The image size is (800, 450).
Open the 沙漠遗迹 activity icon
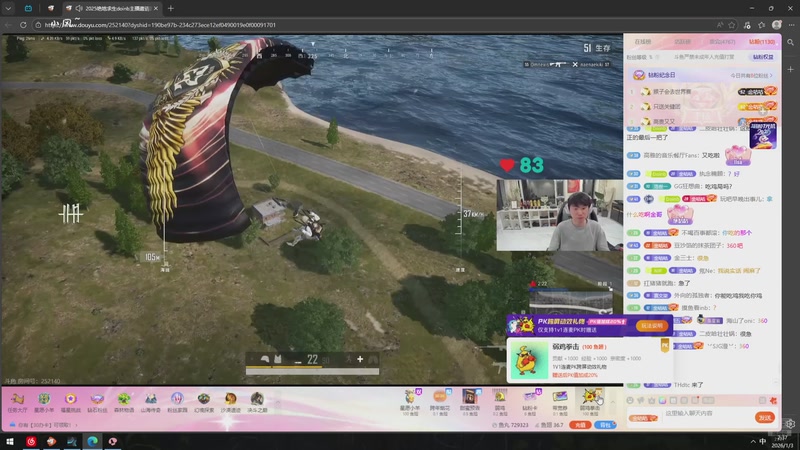click(x=231, y=402)
